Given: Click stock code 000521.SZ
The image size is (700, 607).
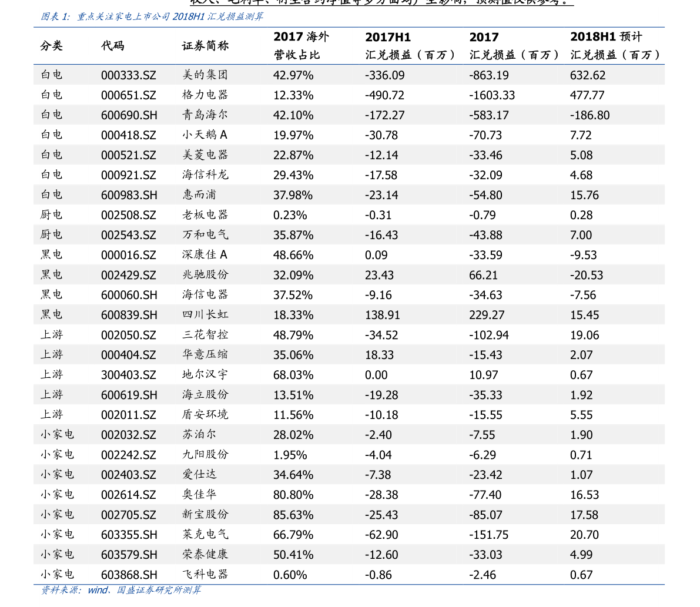Looking at the screenshot, I should [129, 155].
